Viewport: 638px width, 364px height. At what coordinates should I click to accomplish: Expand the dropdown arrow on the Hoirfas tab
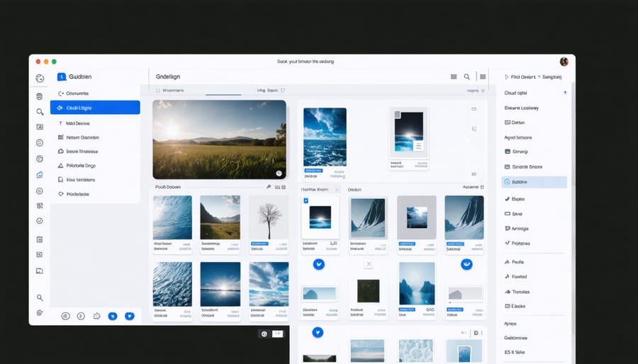click(337, 190)
